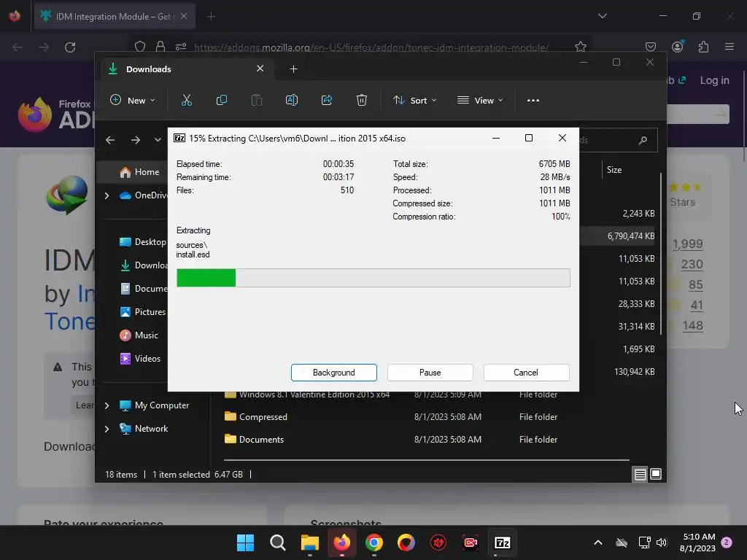Click the Firefox address bar URL
This screenshot has width=747, height=560.
[x=371, y=47]
